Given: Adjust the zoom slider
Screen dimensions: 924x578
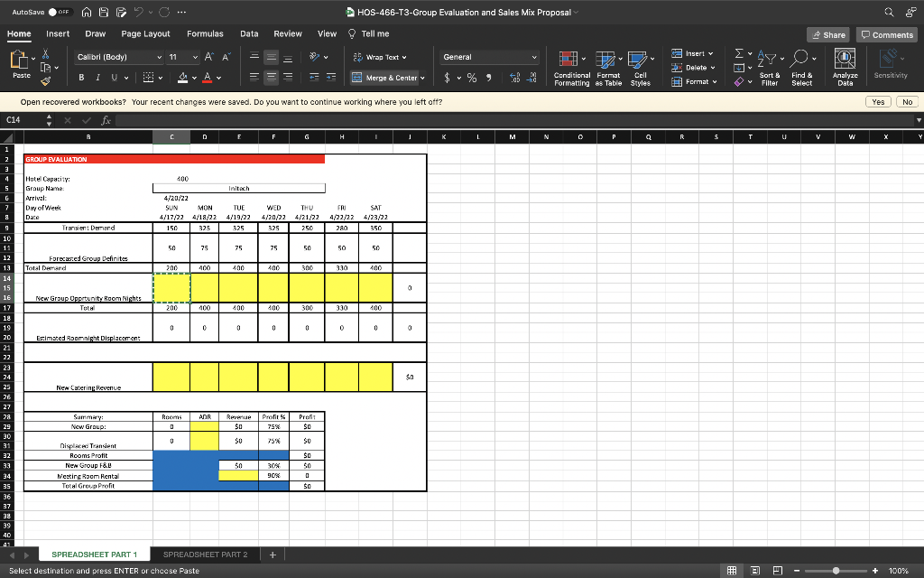Looking at the screenshot, I should click(835, 571).
